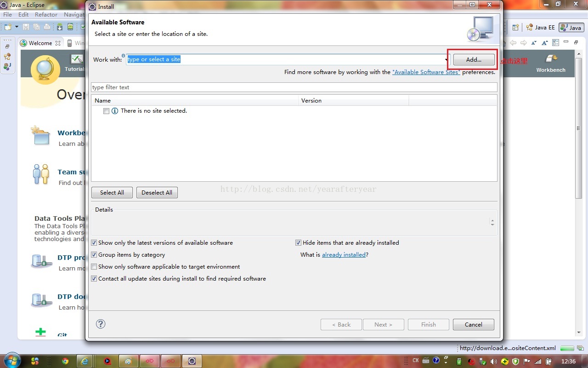
Task: Open the File menu in Eclipse
Action: tap(7, 15)
